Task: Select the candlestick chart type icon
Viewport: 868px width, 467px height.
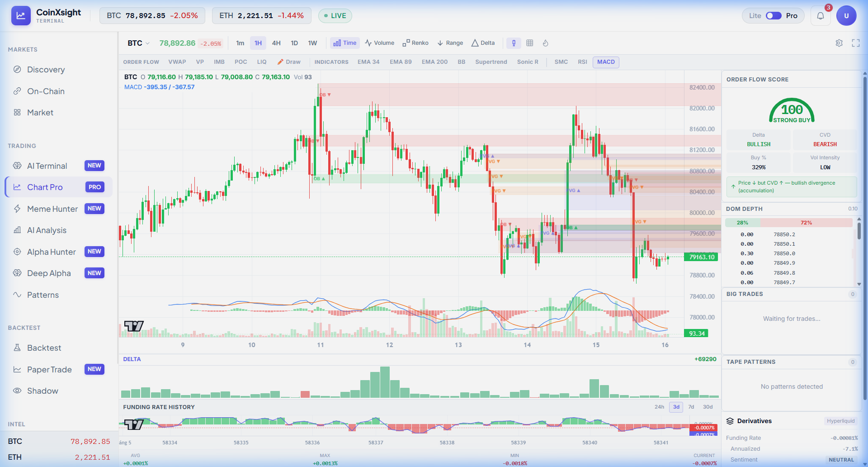Action: coord(514,43)
